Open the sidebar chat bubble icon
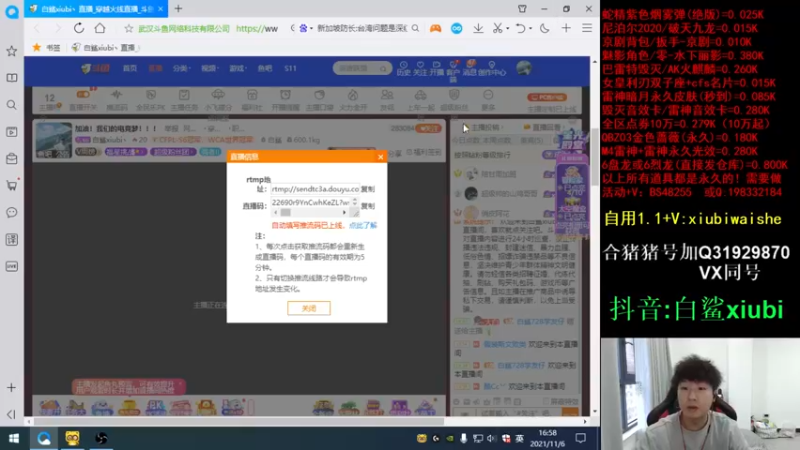Image resolution: width=800 pixels, height=450 pixels. [x=12, y=212]
